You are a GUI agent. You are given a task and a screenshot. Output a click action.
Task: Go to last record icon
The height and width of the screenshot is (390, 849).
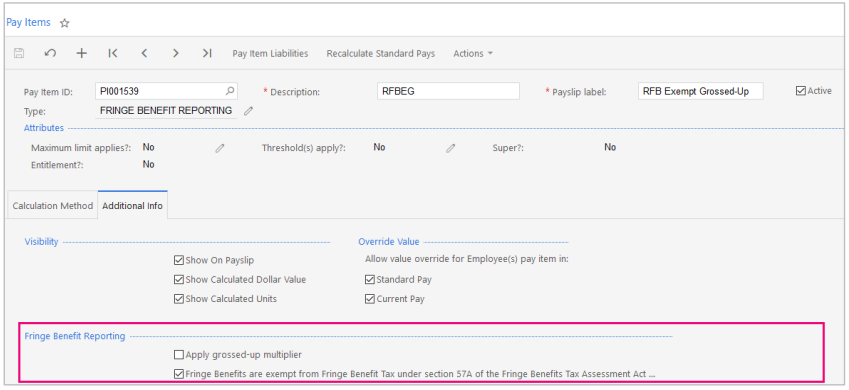(x=207, y=53)
